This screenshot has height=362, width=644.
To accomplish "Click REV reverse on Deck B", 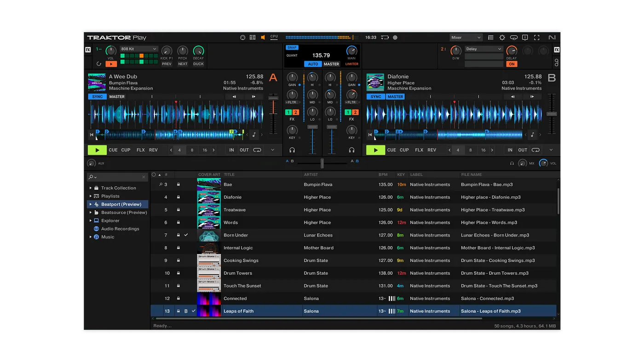I will [x=432, y=150].
